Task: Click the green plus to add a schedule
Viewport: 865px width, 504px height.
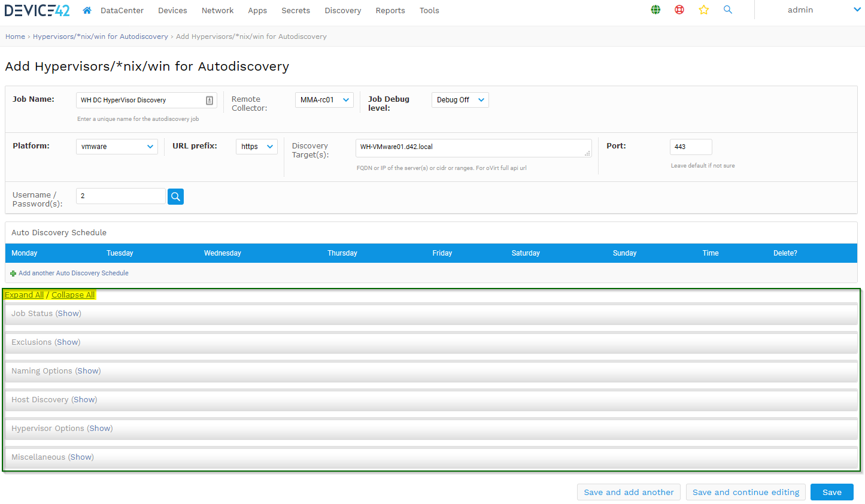Action: pyautogui.click(x=13, y=273)
